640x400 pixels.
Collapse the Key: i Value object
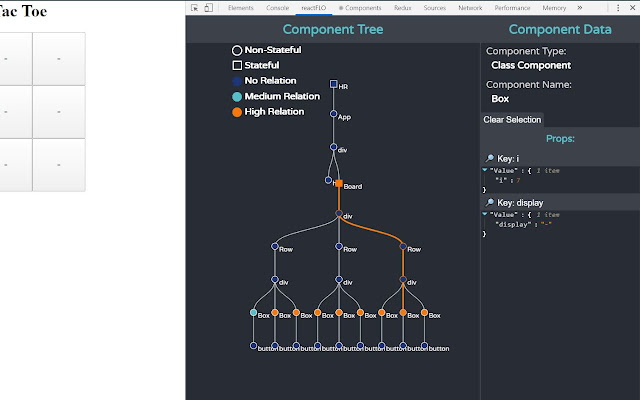coord(485,170)
